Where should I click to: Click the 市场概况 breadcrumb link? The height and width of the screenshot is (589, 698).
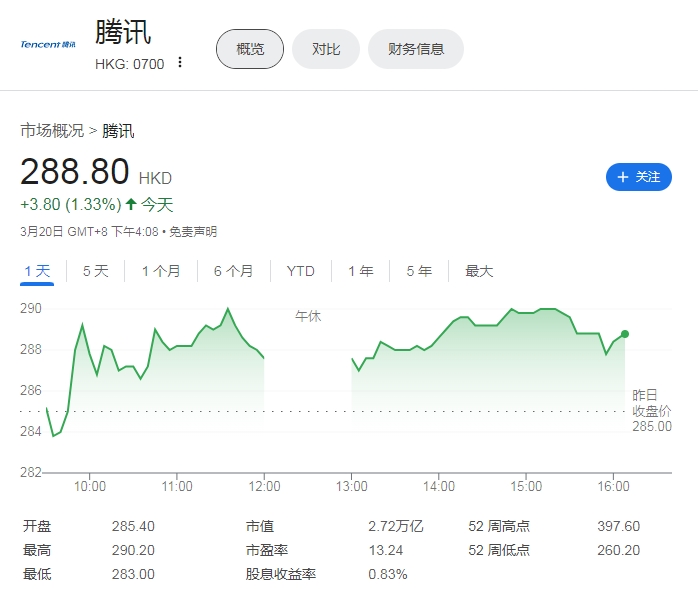pos(52,131)
